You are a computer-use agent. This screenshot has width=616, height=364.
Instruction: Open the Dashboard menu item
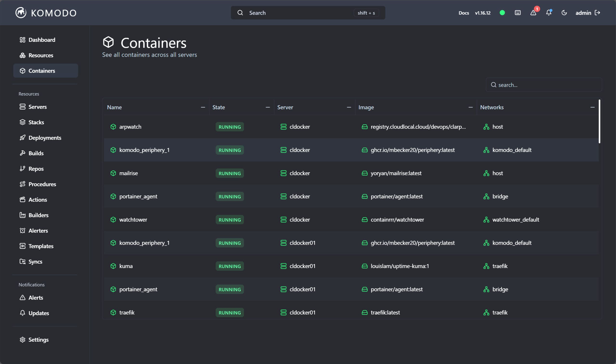click(x=41, y=40)
